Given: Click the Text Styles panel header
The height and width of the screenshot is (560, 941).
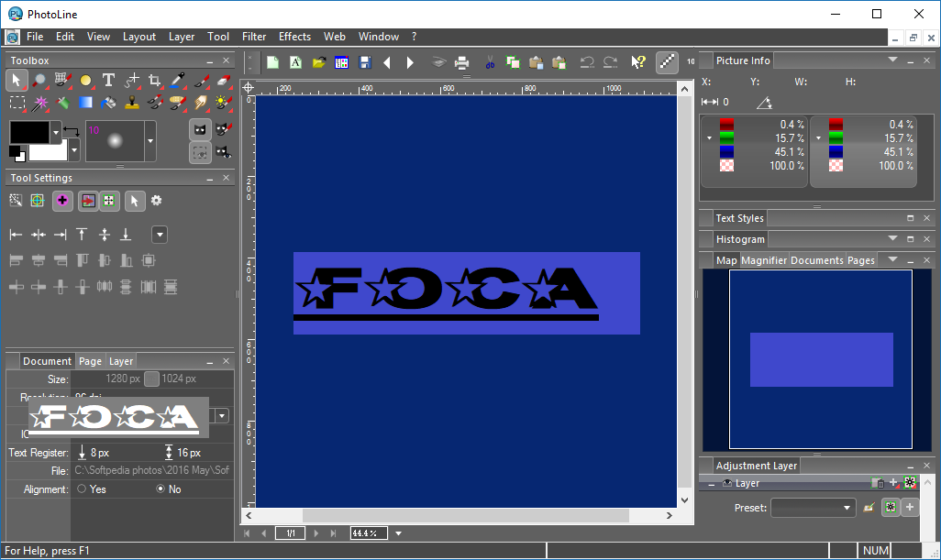Looking at the screenshot, I should click(739, 218).
